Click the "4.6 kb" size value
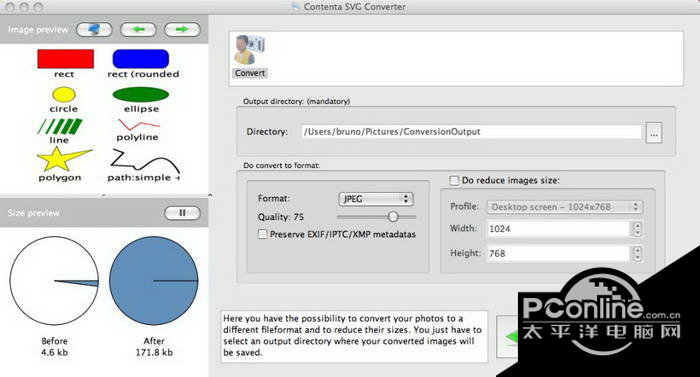700x377 pixels. click(54, 352)
